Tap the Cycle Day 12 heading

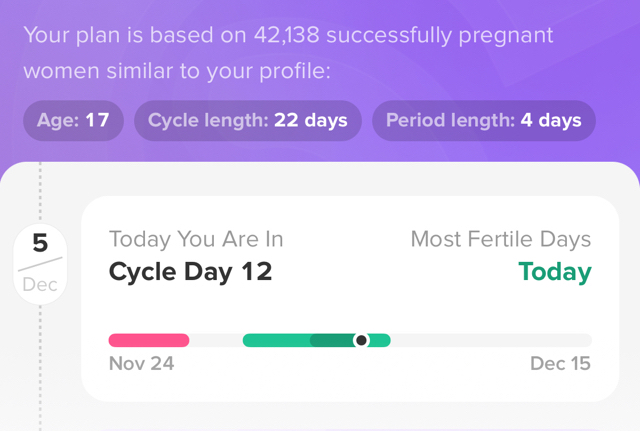(x=190, y=272)
